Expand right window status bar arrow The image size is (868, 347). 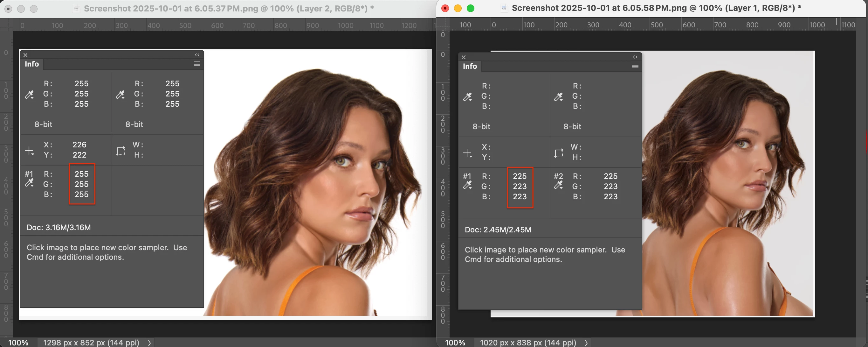pyautogui.click(x=587, y=343)
